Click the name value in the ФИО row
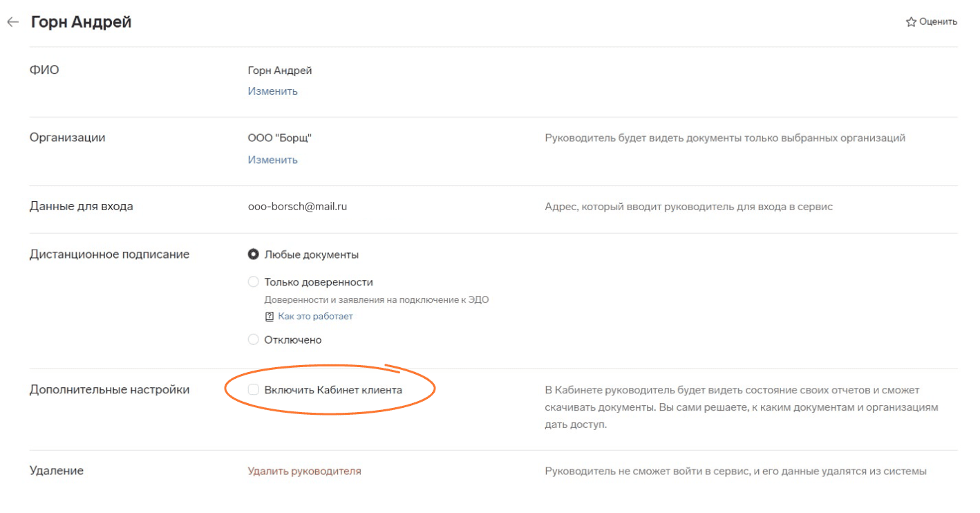 click(x=280, y=71)
